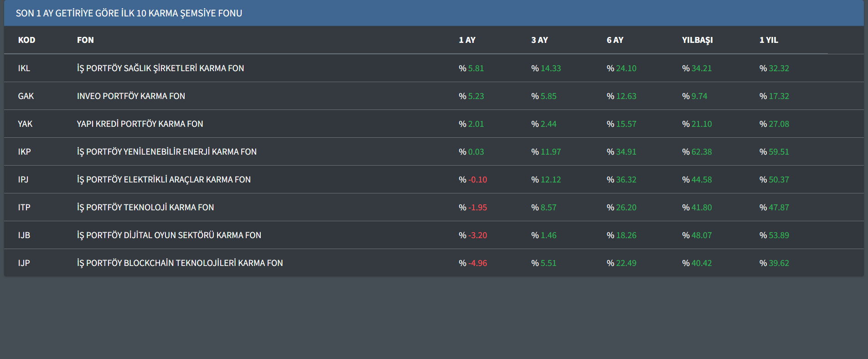
Task: Open İŞ PORTFÖY TEKNOLOJİ KARMA FON
Action: point(145,208)
